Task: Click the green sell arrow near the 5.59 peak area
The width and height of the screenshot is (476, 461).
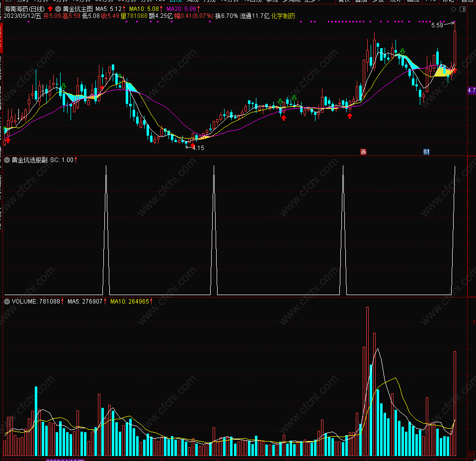Action: coord(402,52)
